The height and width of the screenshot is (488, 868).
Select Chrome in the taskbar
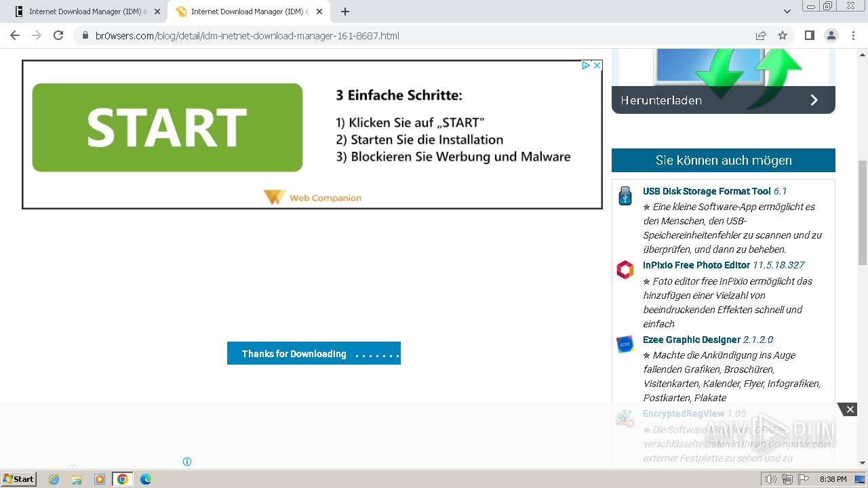pos(122,479)
